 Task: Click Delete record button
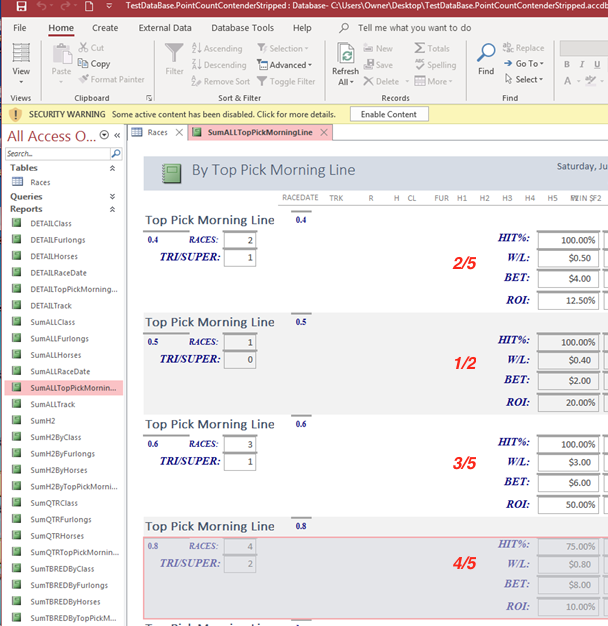[382, 81]
